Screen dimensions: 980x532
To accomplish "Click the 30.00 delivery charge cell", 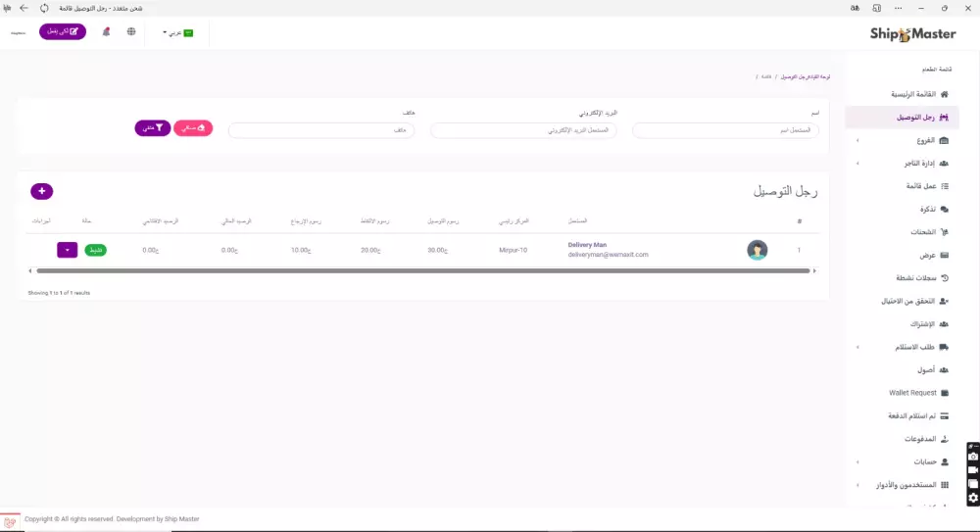I will click(437, 250).
